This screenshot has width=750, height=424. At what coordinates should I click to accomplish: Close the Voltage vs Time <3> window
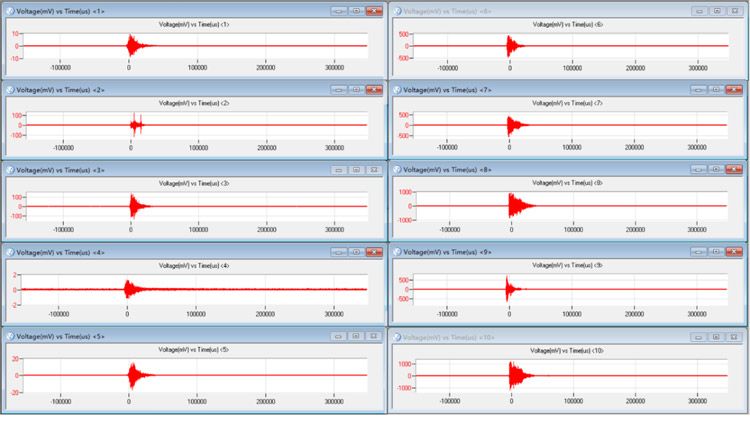click(x=373, y=170)
